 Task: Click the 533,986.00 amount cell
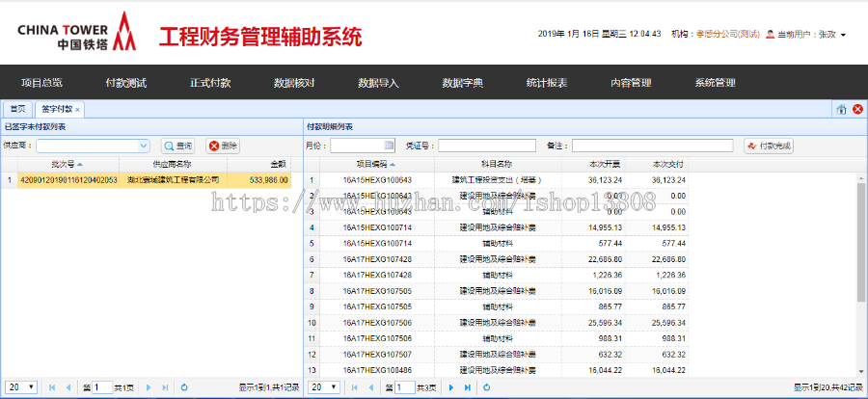point(259,180)
